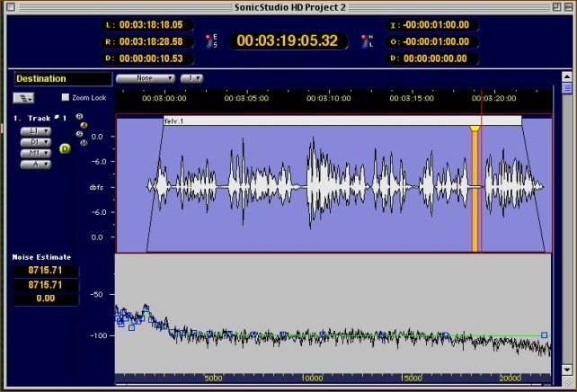This screenshot has width=577, height=392.
Task: Click the right D field 00:00:00:00.00
Action: tap(432, 58)
